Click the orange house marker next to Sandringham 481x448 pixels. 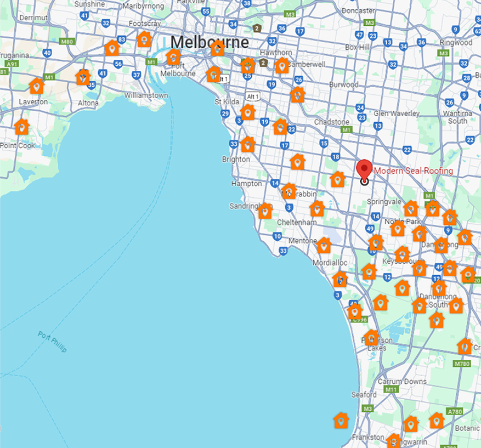[x=265, y=211]
